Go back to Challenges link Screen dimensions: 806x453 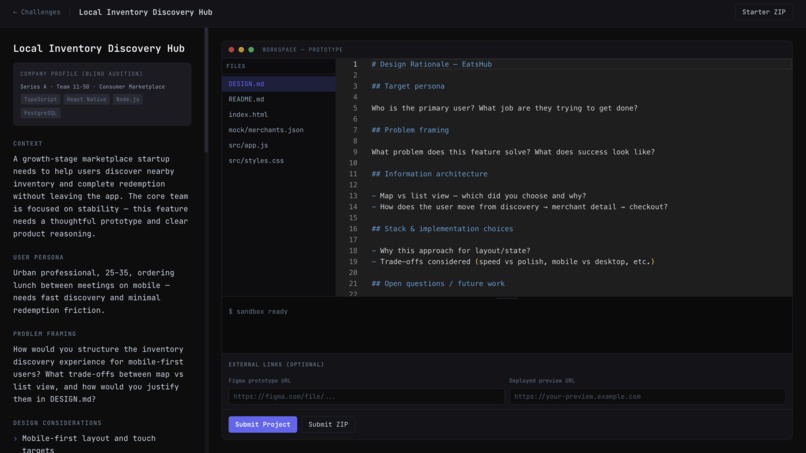click(36, 12)
